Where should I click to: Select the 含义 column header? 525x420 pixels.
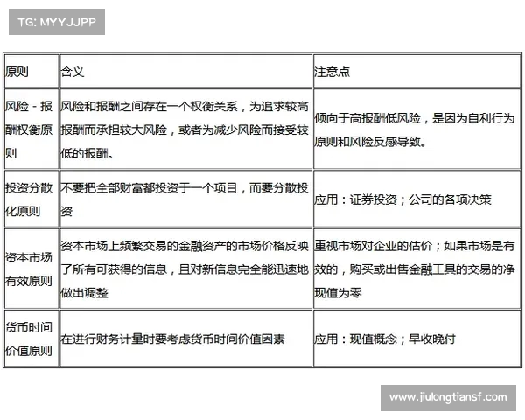pyautogui.click(x=72, y=72)
